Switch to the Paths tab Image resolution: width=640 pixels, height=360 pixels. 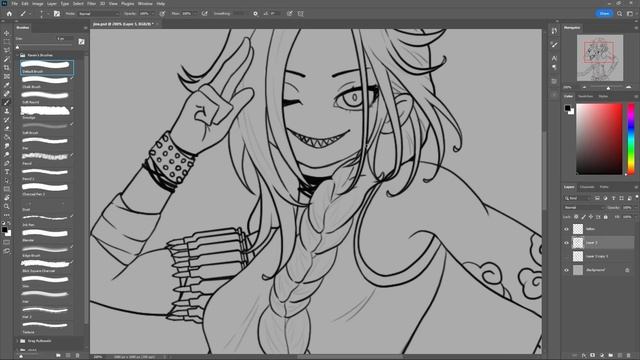(x=604, y=187)
